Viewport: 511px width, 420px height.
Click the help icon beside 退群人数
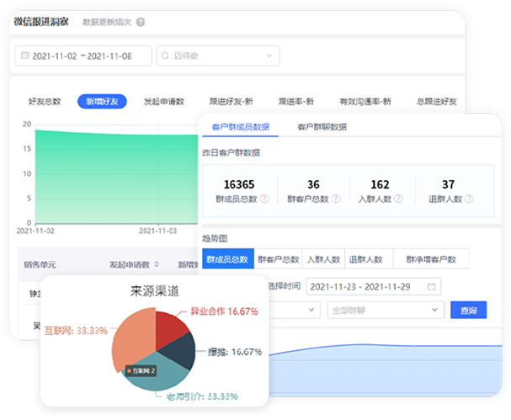click(469, 199)
